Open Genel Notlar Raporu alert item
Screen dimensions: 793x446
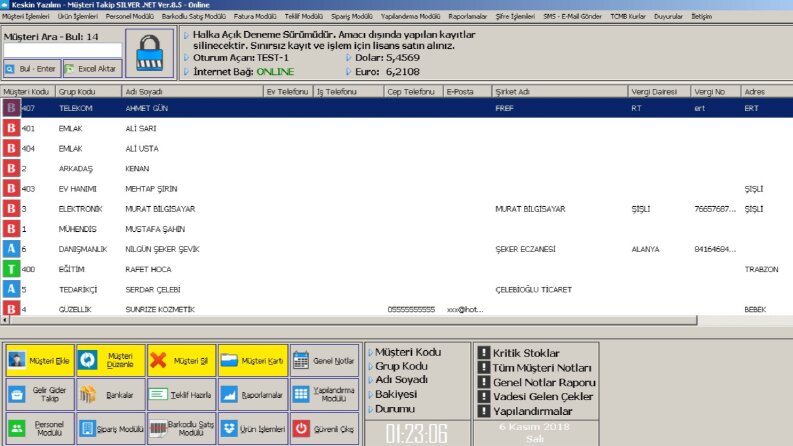537,382
